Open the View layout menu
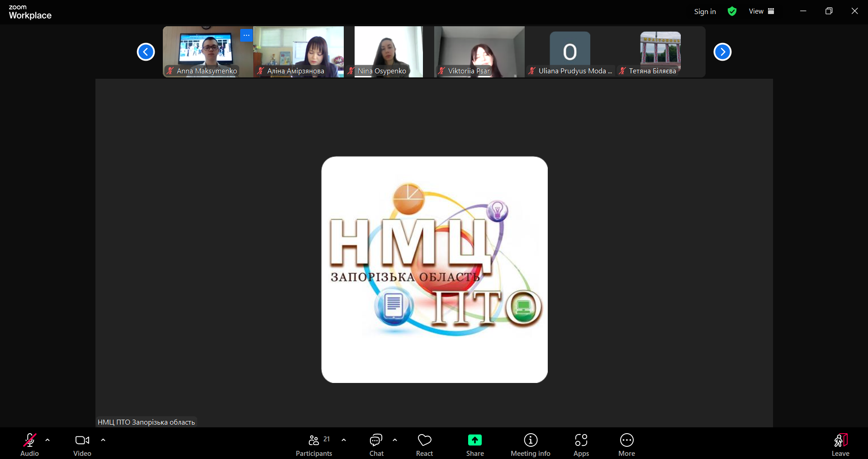Image resolution: width=868 pixels, height=459 pixels. (761, 11)
